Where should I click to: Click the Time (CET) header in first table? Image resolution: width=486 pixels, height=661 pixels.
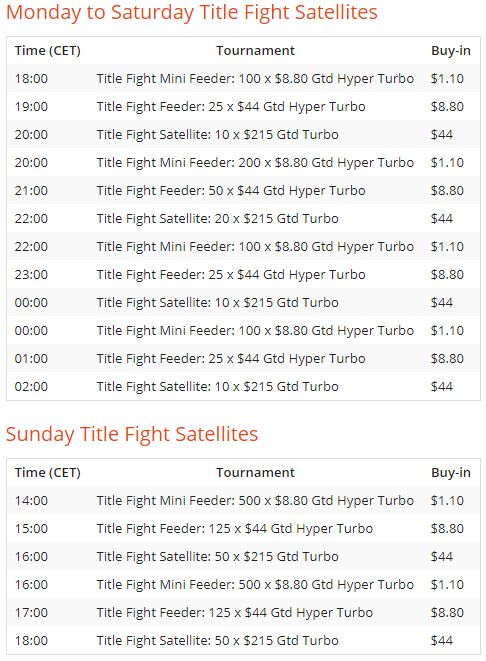coord(48,51)
